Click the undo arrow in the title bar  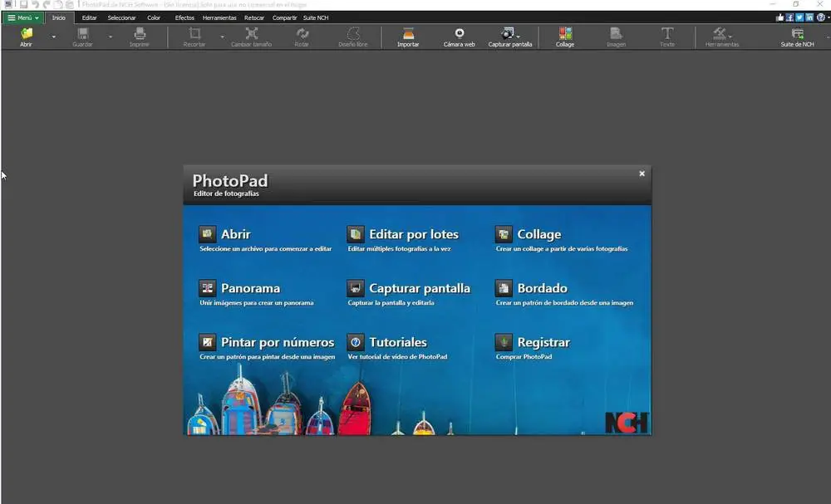tap(35, 4)
